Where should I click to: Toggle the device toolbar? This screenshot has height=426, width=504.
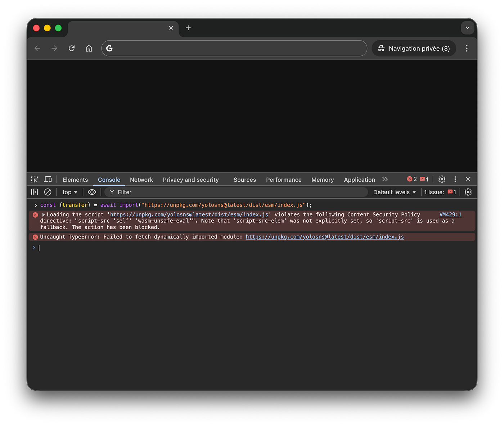point(48,179)
